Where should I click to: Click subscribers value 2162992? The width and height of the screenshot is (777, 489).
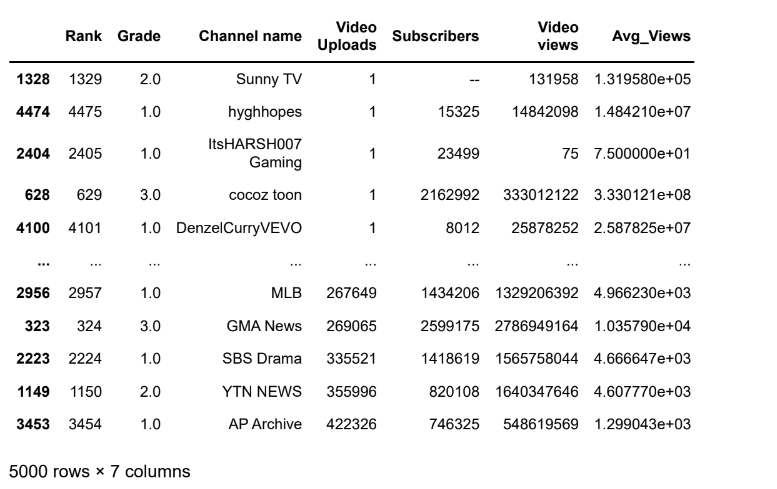point(450,195)
